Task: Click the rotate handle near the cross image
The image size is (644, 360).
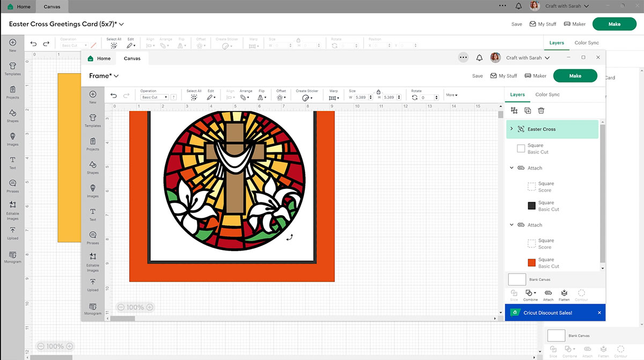Action: [290, 237]
